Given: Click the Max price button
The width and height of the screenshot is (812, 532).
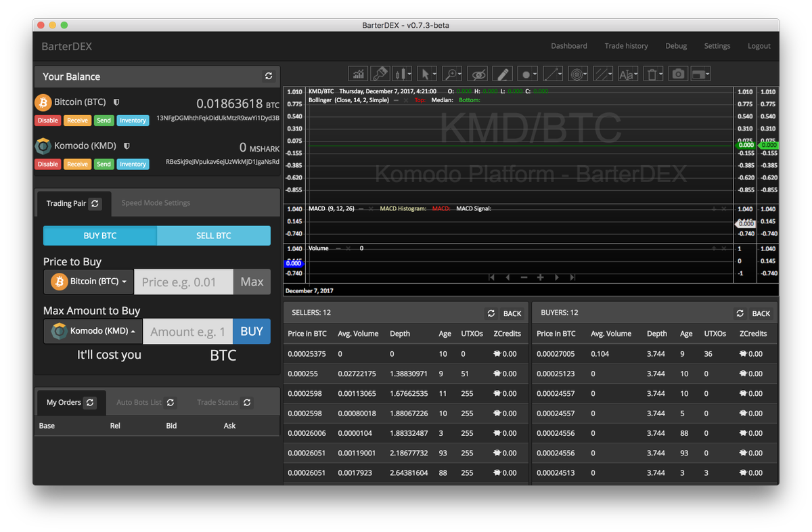Looking at the screenshot, I should tap(252, 282).
